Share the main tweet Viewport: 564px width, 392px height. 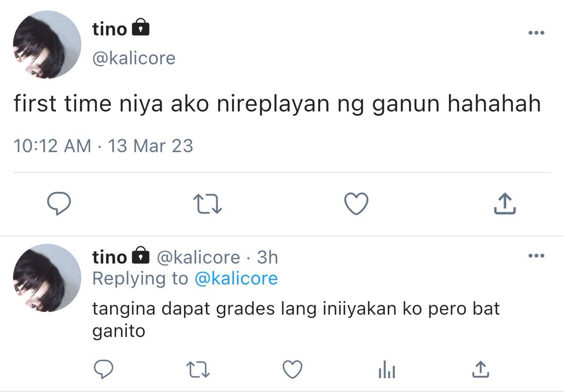505,204
